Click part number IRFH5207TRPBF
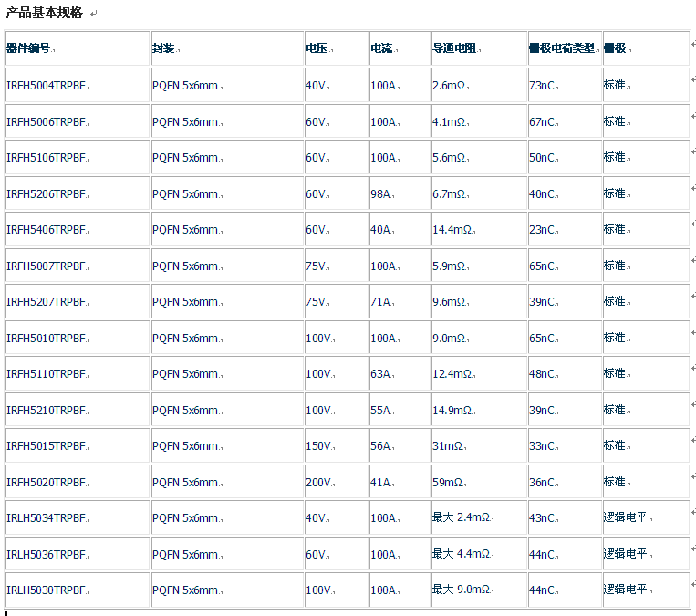This screenshot has height=616, width=696. [46, 302]
